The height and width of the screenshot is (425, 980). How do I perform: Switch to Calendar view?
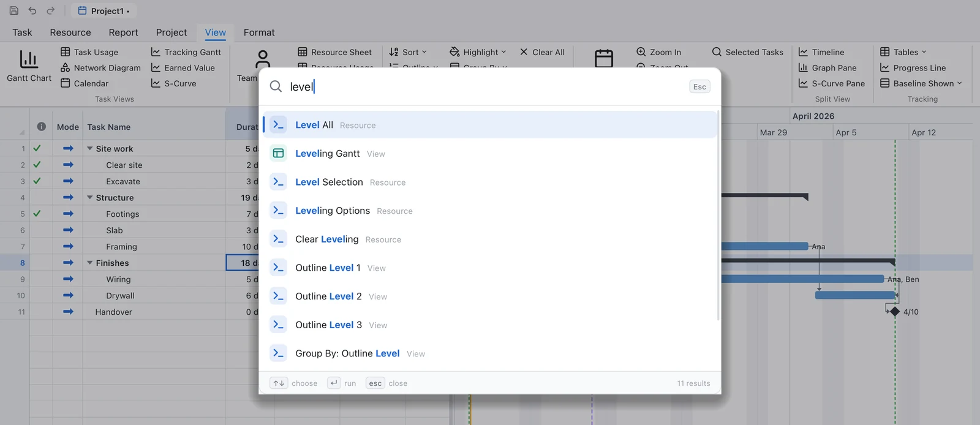click(85, 83)
